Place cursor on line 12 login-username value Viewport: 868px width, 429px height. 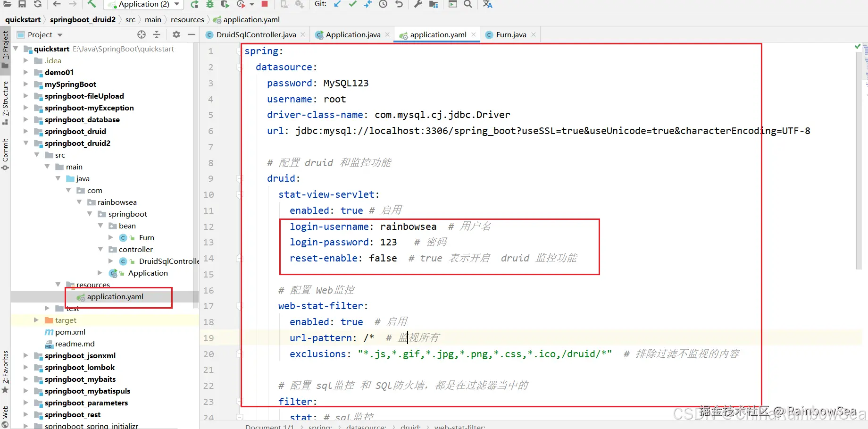click(408, 227)
